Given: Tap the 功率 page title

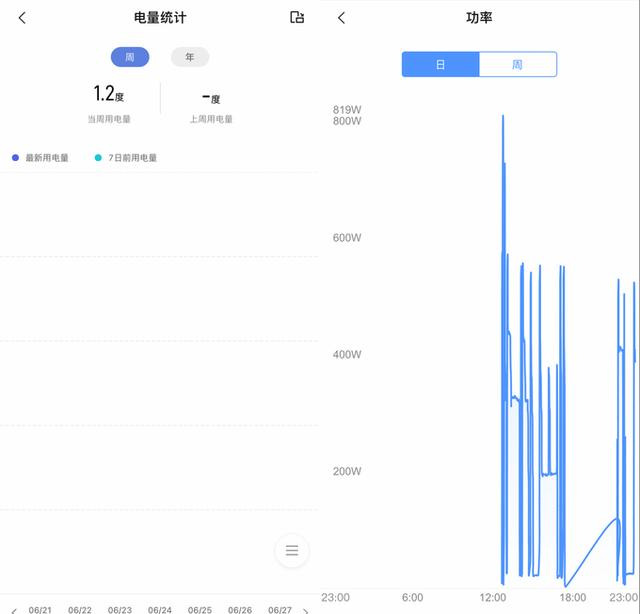Looking at the screenshot, I should pos(479,18).
